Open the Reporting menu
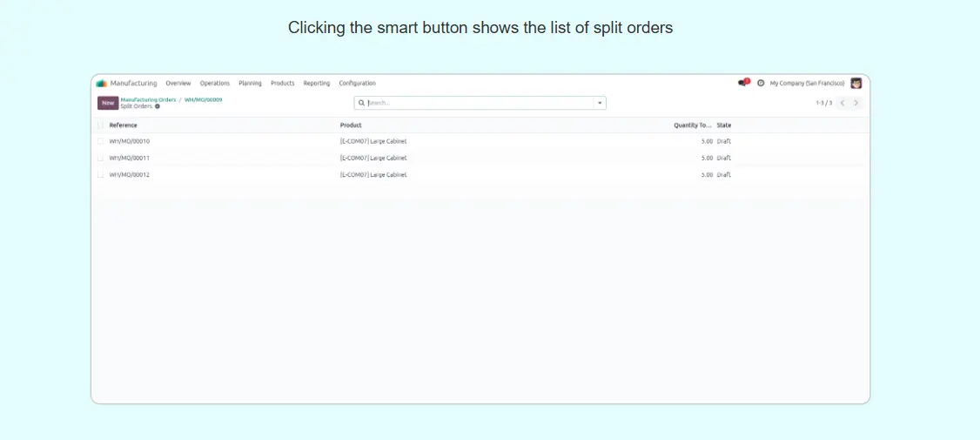This screenshot has width=980, height=440. click(x=317, y=84)
